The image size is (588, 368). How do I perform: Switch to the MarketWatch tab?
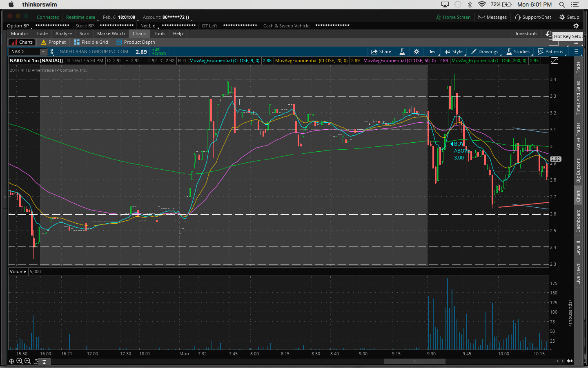click(x=111, y=34)
